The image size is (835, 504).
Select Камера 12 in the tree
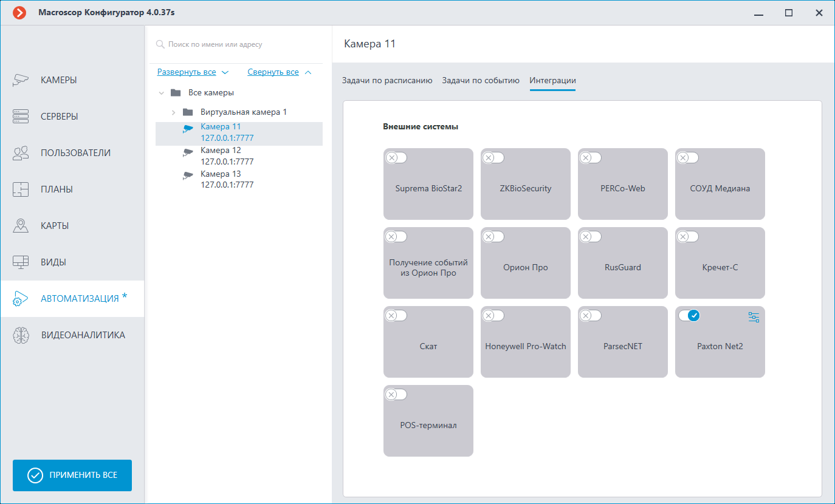239,156
